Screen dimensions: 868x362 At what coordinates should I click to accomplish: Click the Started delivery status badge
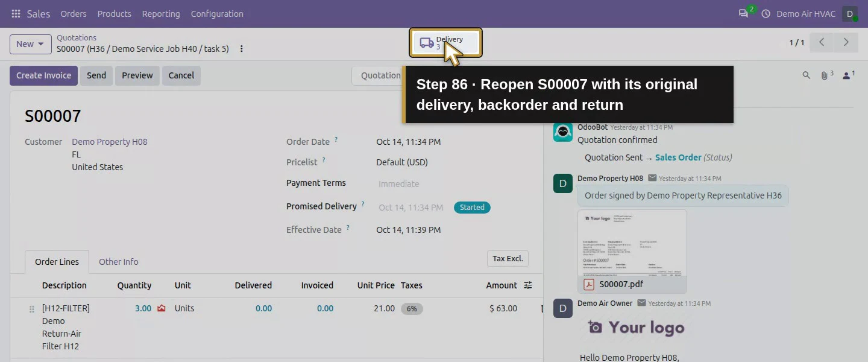pos(472,208)
